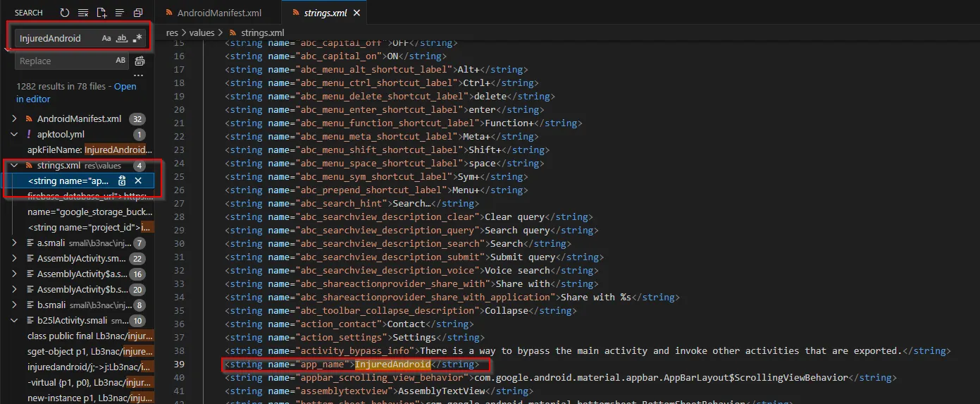Turn on Use Regular Expression
The image size is (980, 404).
pos(137,38)
